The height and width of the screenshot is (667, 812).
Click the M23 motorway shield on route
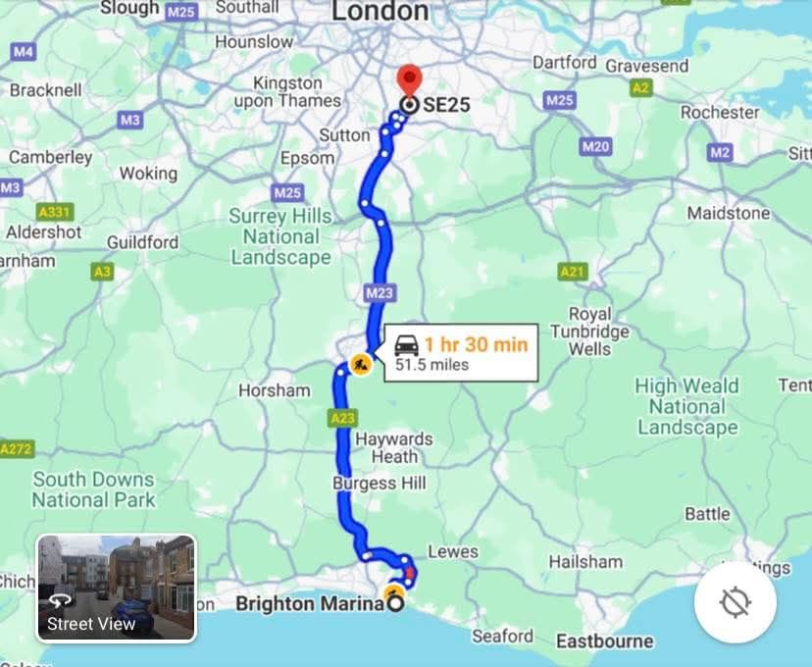(380, 293)
